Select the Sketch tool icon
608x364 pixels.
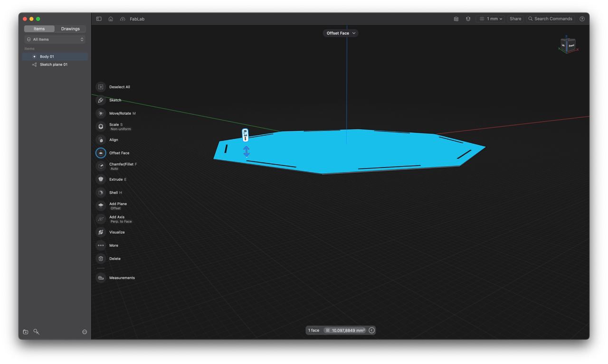(101, 100)
